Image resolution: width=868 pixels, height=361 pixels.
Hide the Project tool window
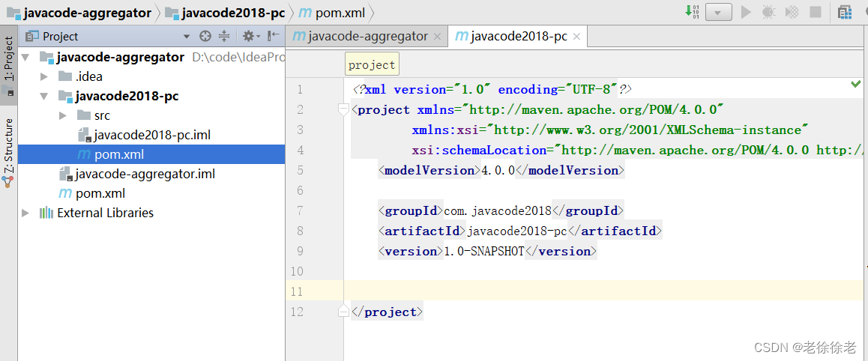(274, 37)
